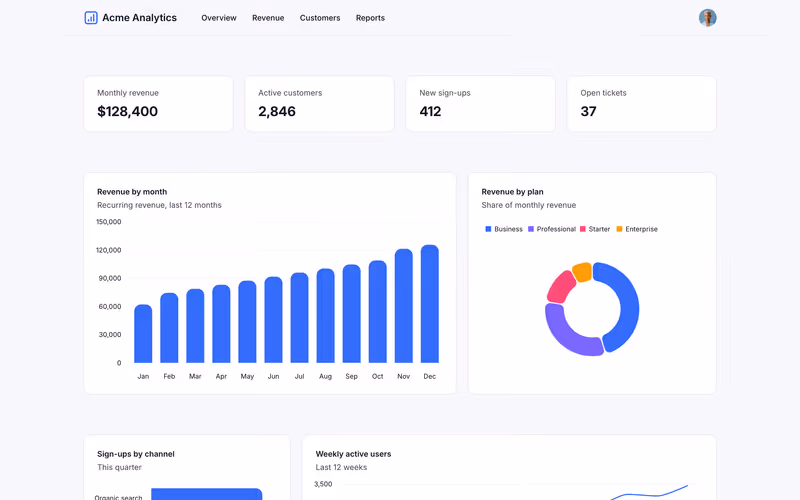Go to the Revenue nav item
800x500 pixels.
[x=268, y=18]
